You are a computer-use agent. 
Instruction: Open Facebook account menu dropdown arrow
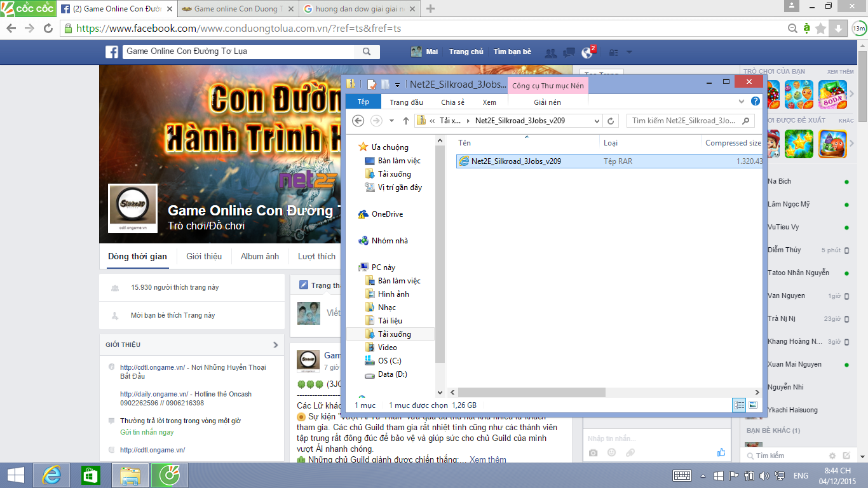[x=629, y=52]
